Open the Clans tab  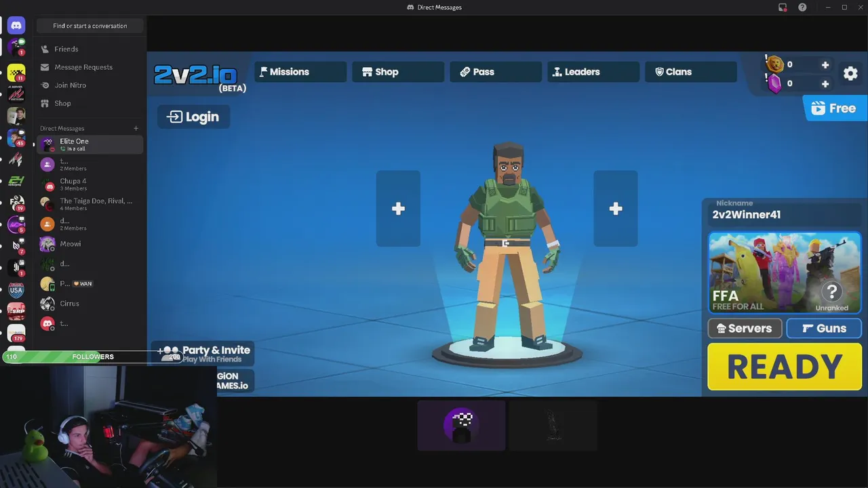[x=691, y=72]
